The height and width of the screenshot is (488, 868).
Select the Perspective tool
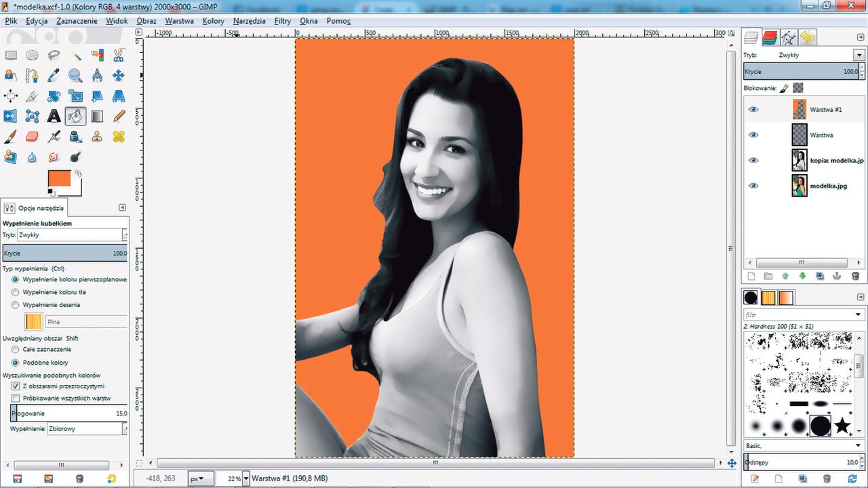[119, 96]
